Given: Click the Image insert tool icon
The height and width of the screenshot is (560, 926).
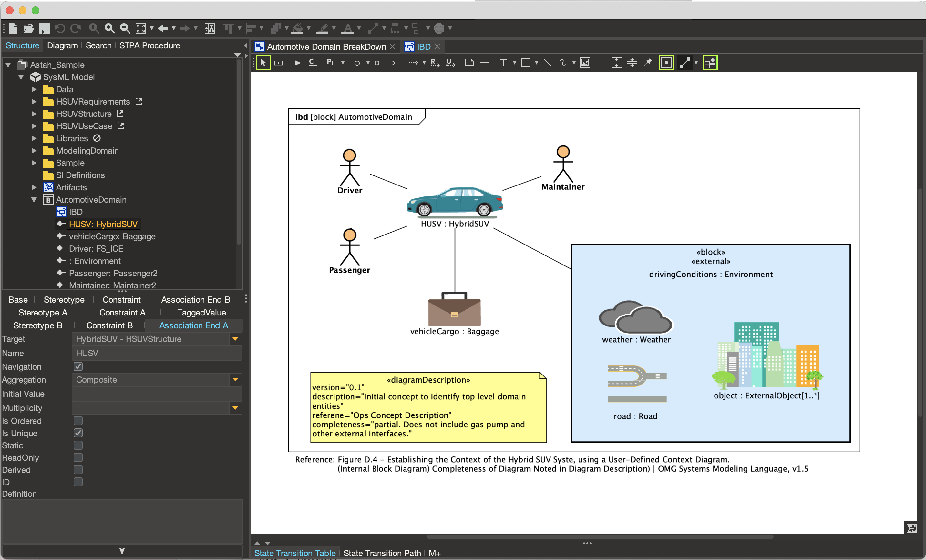Looking at the screenshot, I should 585,62.
